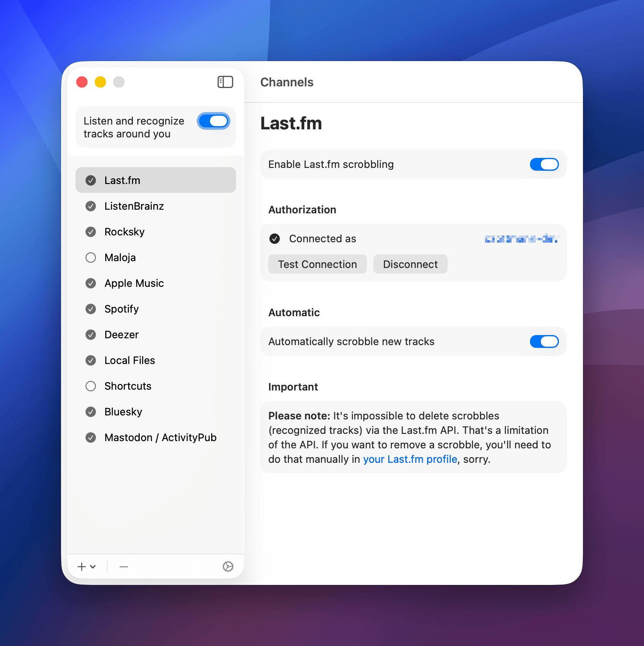Image resolution: width=644 pixels, height=646 pixels.
Task: Click the checkmark icon beside Deezer
Action: 91,335
